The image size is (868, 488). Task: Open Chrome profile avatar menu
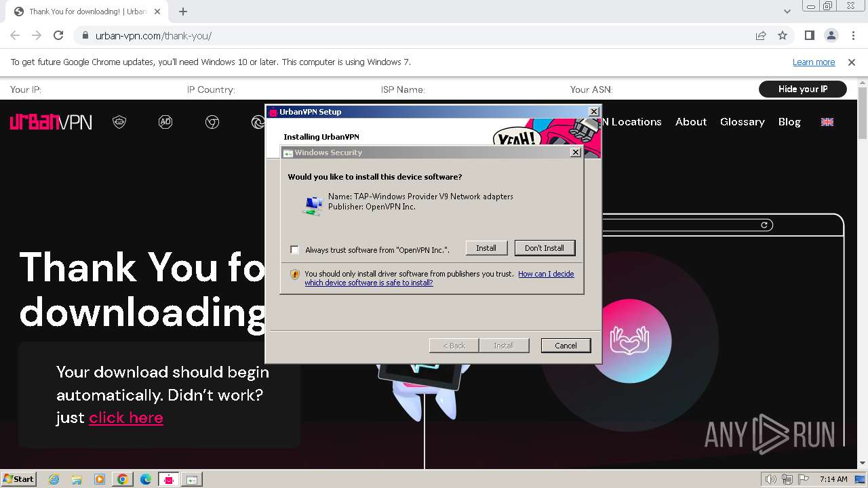(831, 36)
